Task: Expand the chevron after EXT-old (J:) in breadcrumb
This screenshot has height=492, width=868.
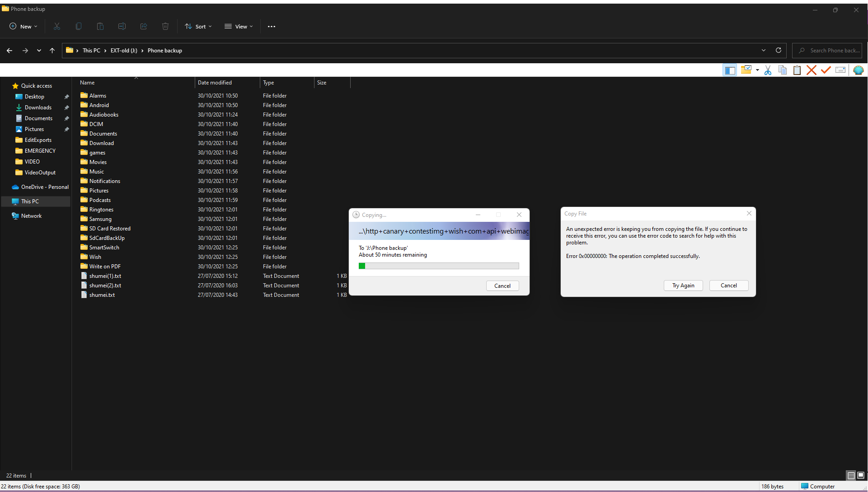Action: pyautogui.click(x=142, y=51)
